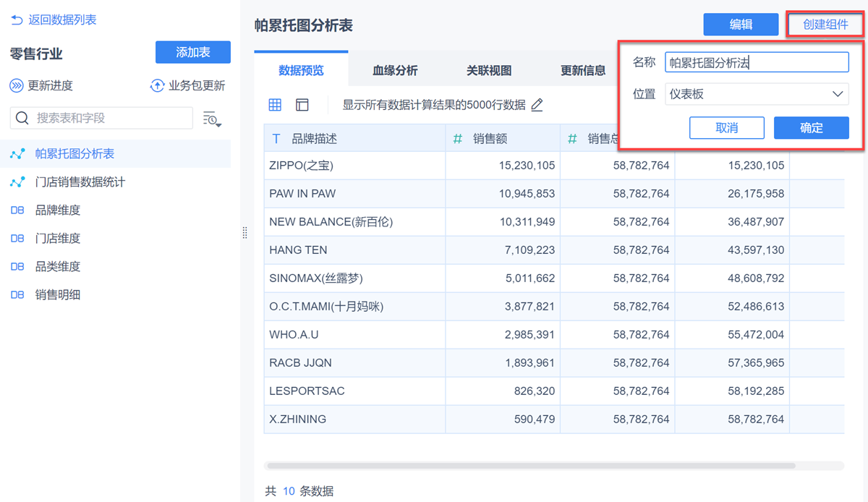Image resolution: width=868 pixels, height=502 pixels.
Task: Switch to table grid view icon
Action: 275,105
